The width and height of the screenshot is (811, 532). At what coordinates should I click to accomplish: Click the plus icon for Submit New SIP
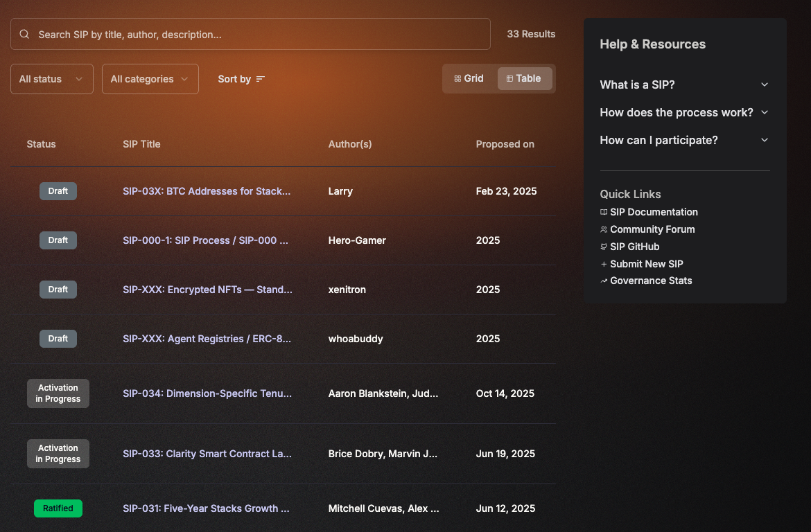(x=604, y=264)
